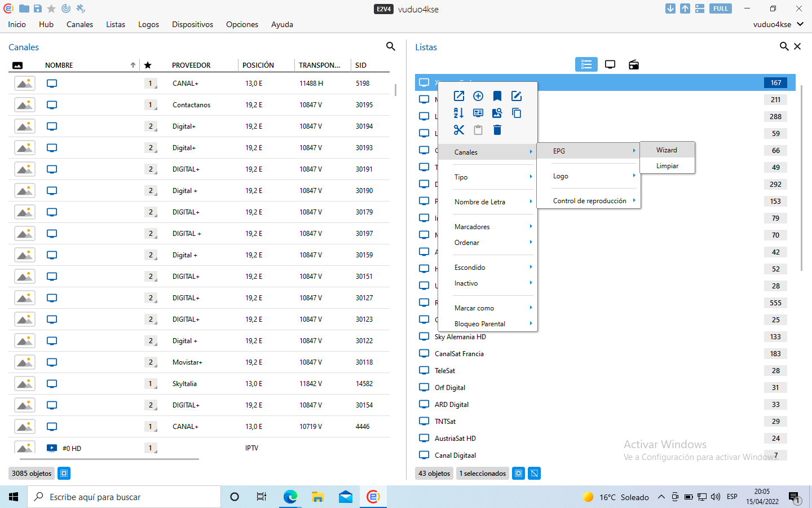Viewport: 812px width, 508px height.
Task: Click the A-Z sort icon in context menu
Action: click(459, 113)
